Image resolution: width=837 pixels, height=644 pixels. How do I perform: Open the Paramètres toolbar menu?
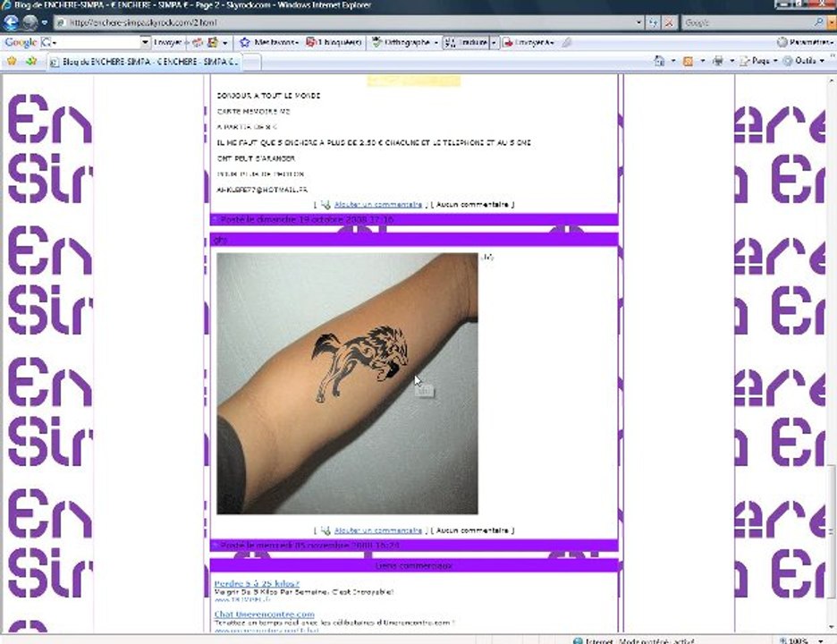(805, 42)
